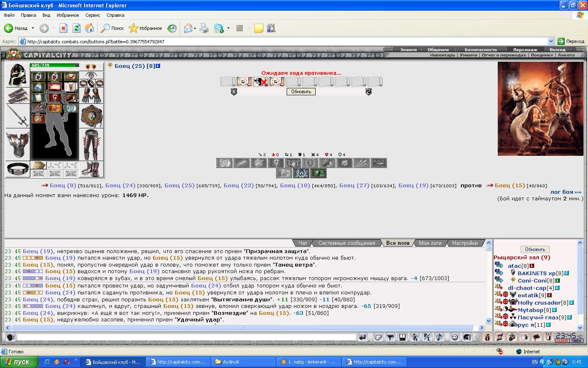Open the Правка menu
Image resolution: width=588 pixels, height=368 pixels.
(x=28, y=15)
